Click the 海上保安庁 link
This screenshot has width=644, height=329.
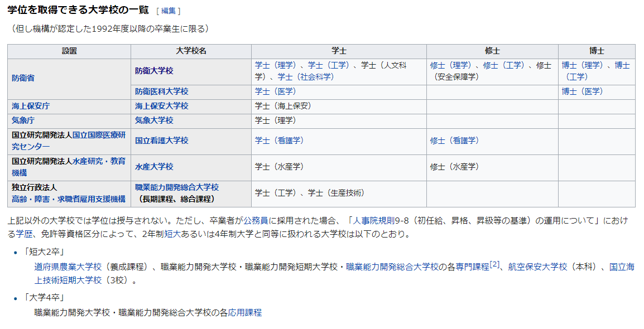31,106
